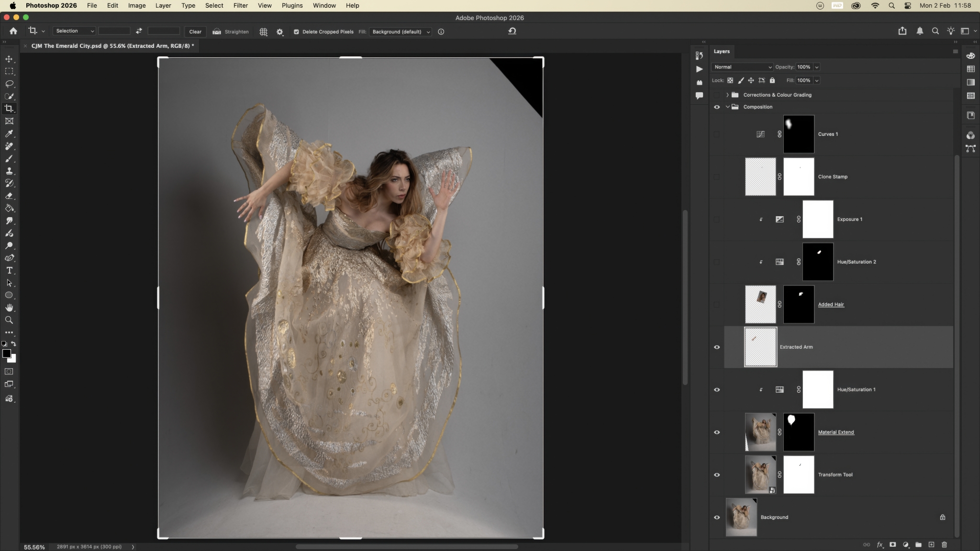The height and width of the screenshot is (551, 980).
Task: Click the black foreground color swatch
Action: coord(6,353)
